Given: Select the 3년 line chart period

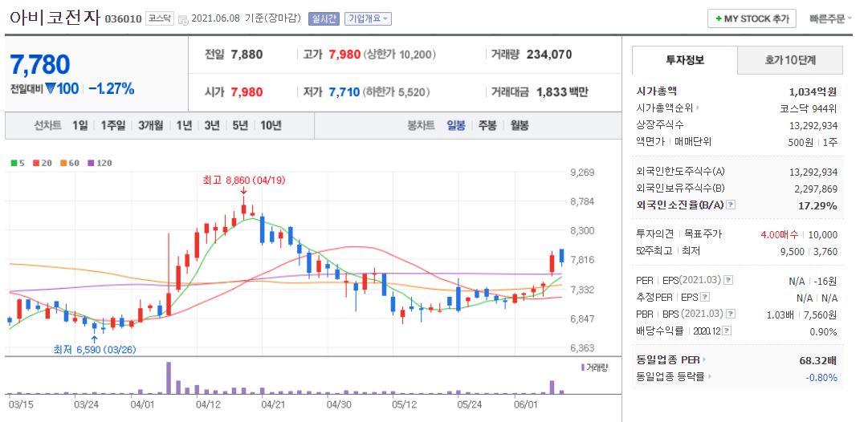Looking at the screenshot, I should click(x=211, y=125).
